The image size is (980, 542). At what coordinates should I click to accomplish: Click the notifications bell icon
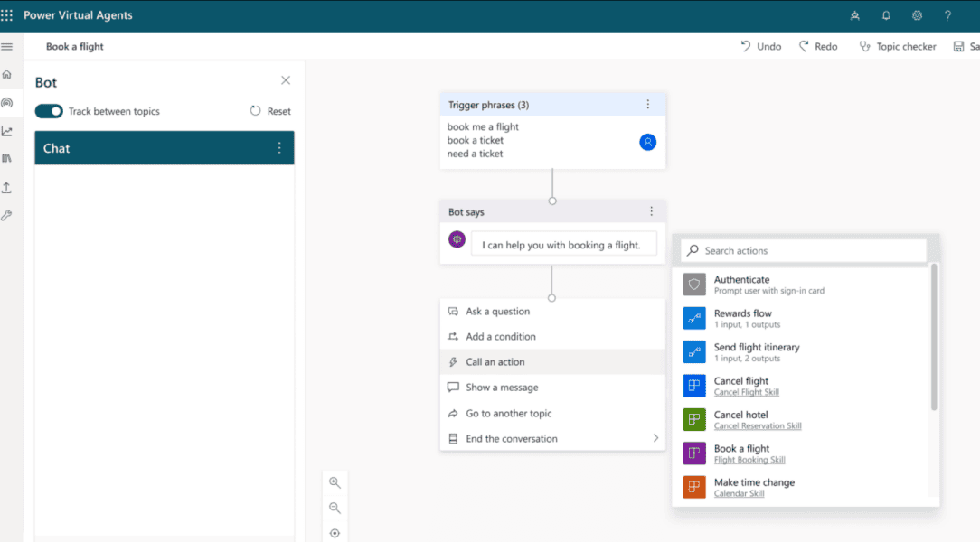click(886, 15)
